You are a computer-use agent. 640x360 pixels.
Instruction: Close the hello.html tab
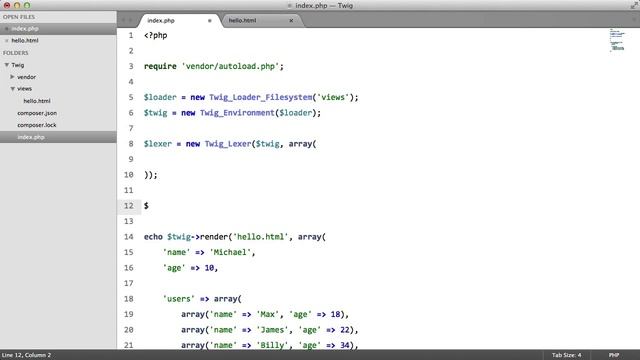291,20
